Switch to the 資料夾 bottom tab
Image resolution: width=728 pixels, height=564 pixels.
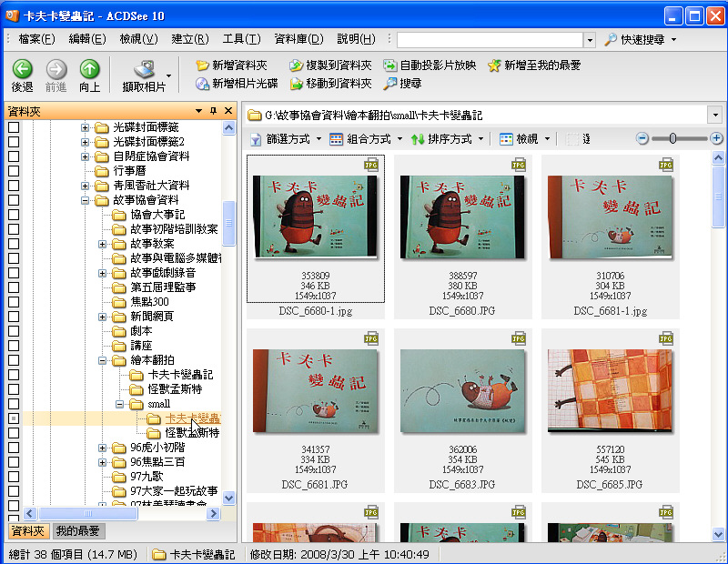tap(28, 530)
